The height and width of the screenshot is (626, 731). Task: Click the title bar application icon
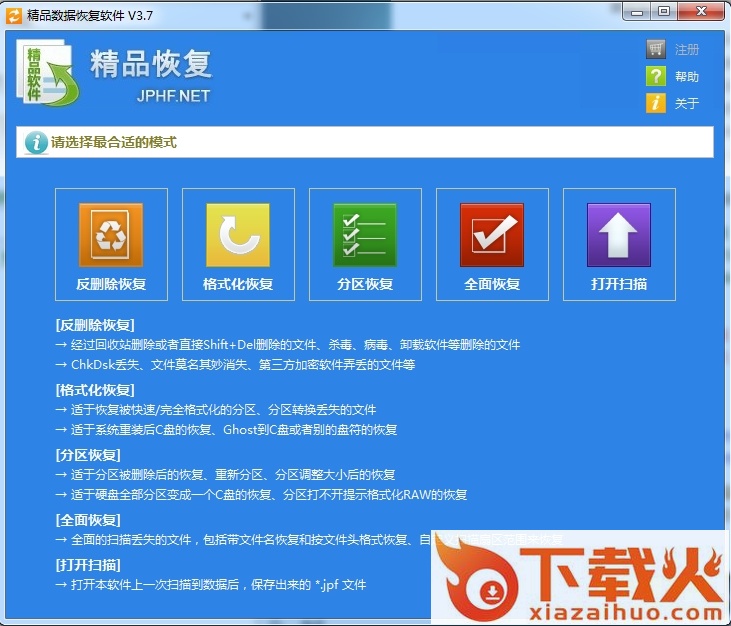pyautogui.click(x=14, y=15)
